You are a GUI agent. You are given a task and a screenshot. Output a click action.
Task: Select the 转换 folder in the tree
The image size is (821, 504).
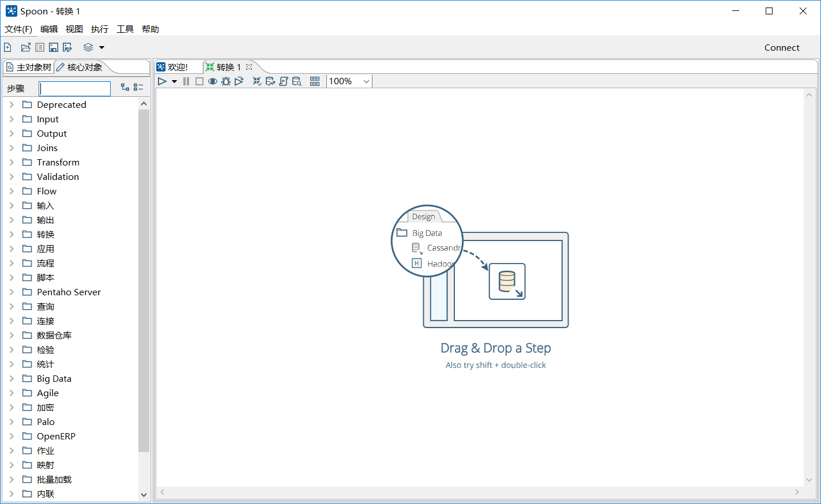[x=46, y=235]
